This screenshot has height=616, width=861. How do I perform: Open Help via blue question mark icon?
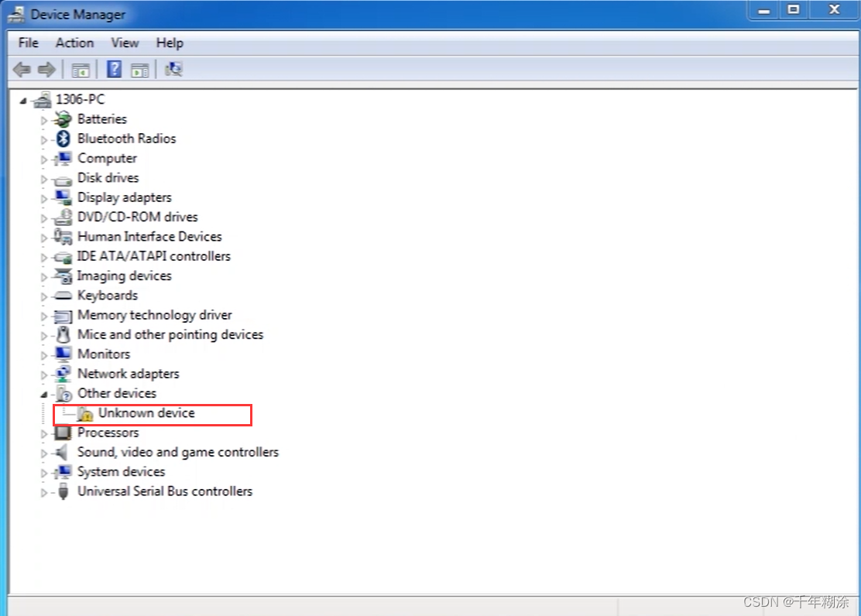tap(115, 69)
